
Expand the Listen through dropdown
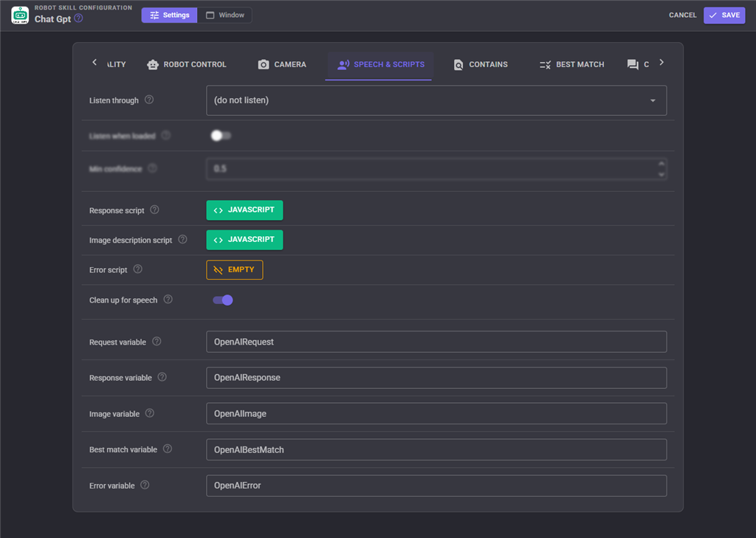[436, 100]
